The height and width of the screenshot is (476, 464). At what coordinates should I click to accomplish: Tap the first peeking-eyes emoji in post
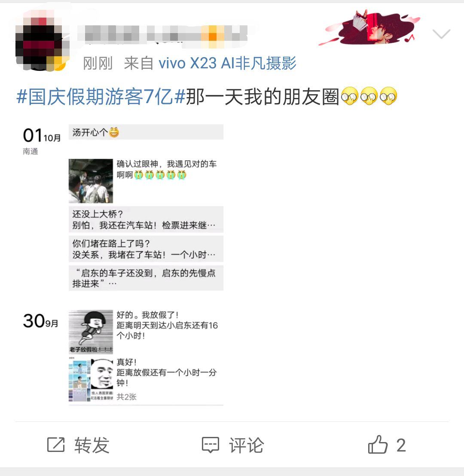pos(350,96)
